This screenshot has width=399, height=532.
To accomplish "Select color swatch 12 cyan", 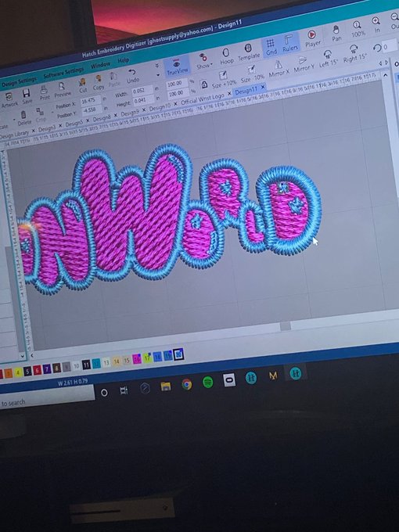I will pos(96,363).
